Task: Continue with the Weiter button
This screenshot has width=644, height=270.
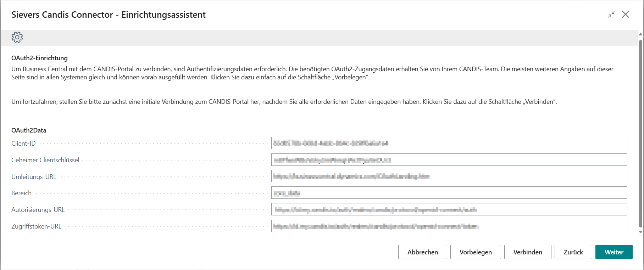Action: [614, 252]
